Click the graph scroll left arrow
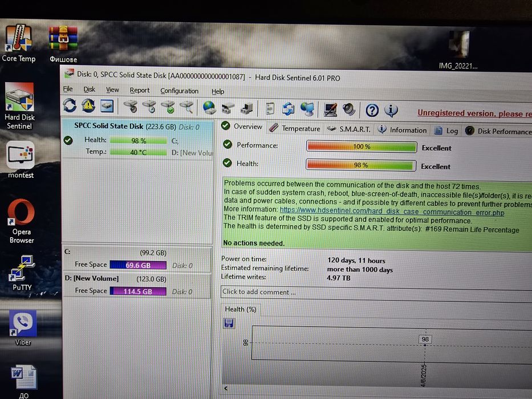Image resolution: width=532 pixels, height=399 pixels. (x=226, y=388)
